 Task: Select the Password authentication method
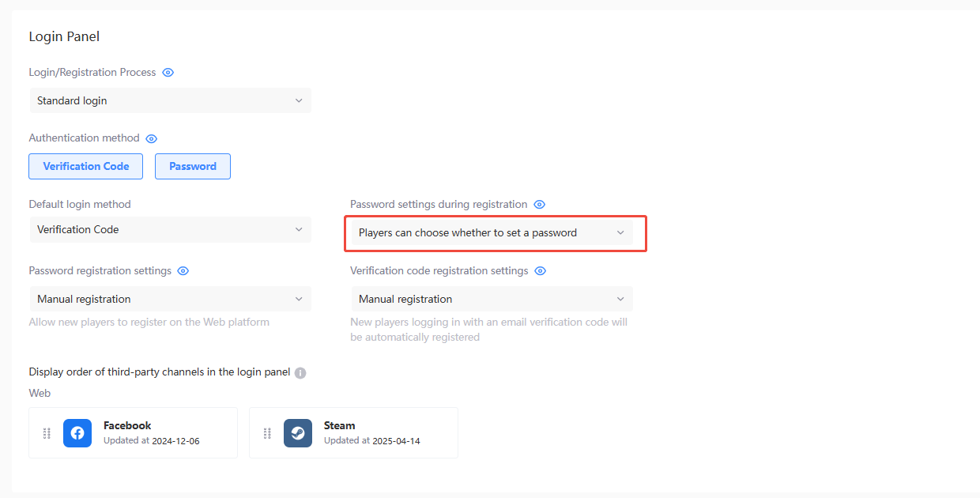[x=193, y=166]
